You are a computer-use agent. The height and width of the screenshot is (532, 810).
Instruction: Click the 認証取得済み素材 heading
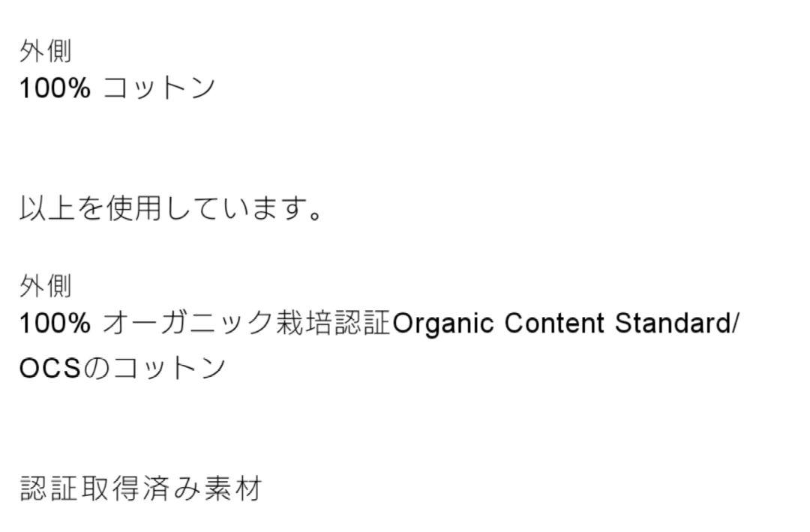coord(141,489)
